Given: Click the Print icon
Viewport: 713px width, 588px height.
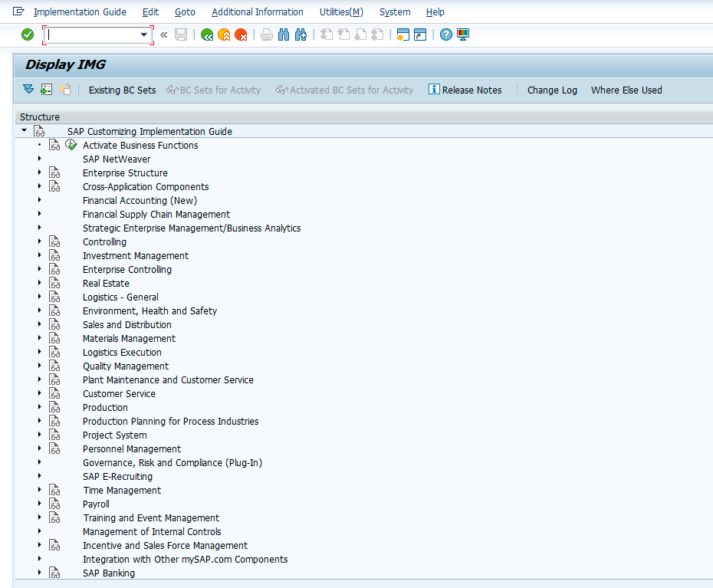Looking at the screenshot, I should tap(267, 34).
